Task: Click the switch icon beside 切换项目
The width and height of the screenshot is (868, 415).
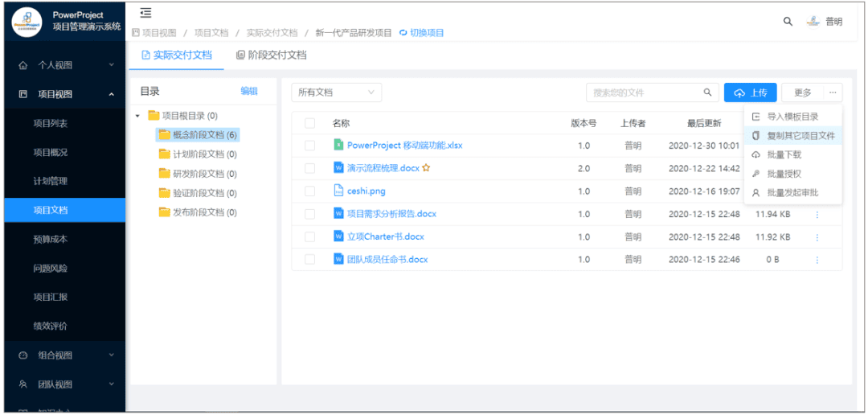Action: click(403, 33)
